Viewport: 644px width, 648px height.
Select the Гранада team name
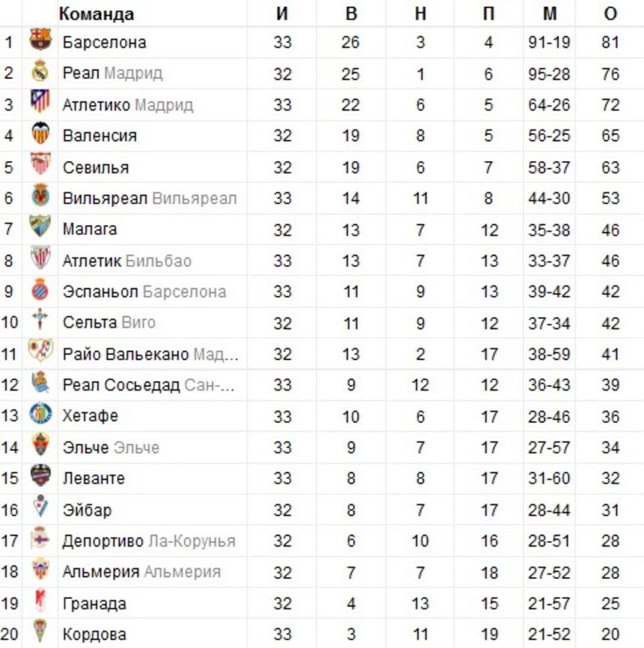[95, 603]
